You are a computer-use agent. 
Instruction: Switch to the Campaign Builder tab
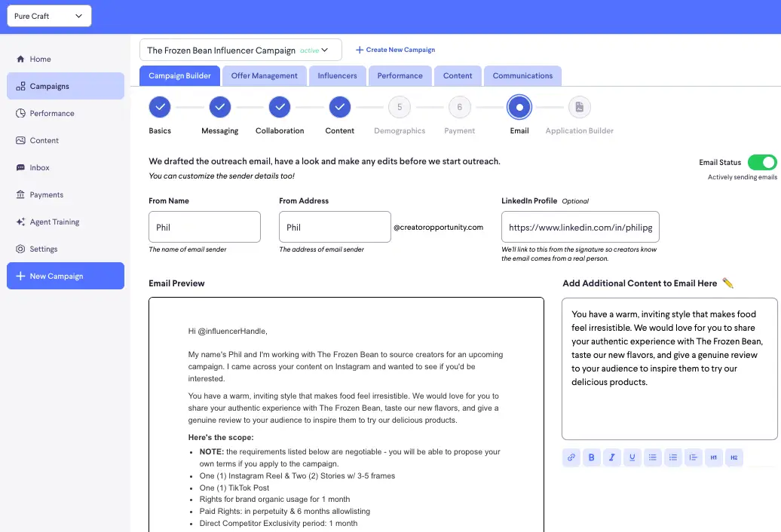[x=180, y=75]
